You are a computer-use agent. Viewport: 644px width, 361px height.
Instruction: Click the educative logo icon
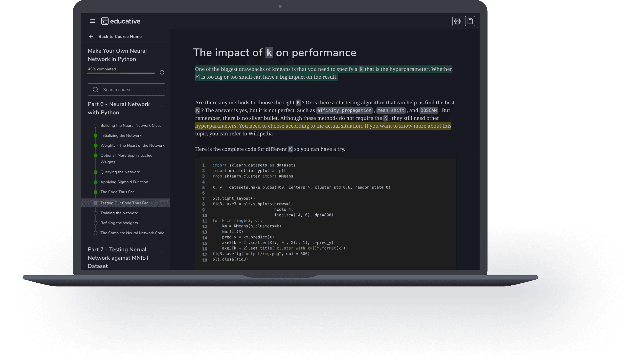(105, 21)
